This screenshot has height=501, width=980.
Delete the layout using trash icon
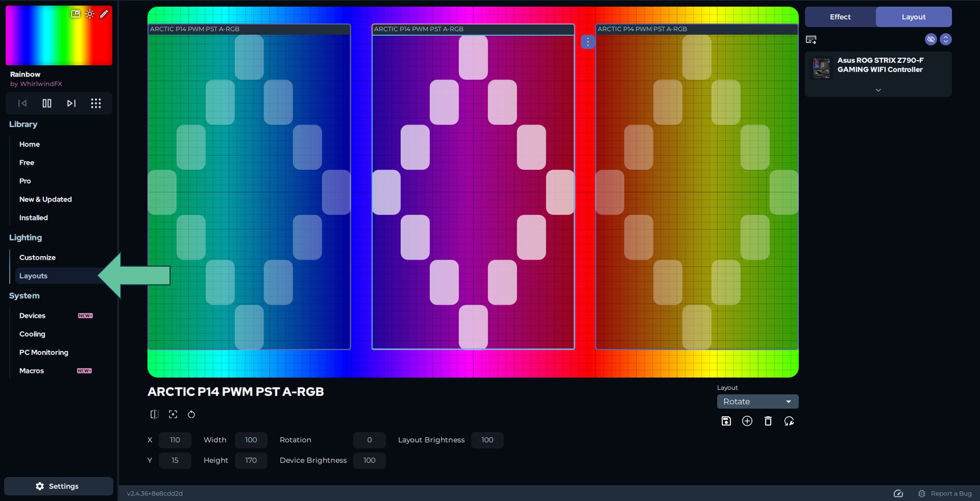coord(768,421)
